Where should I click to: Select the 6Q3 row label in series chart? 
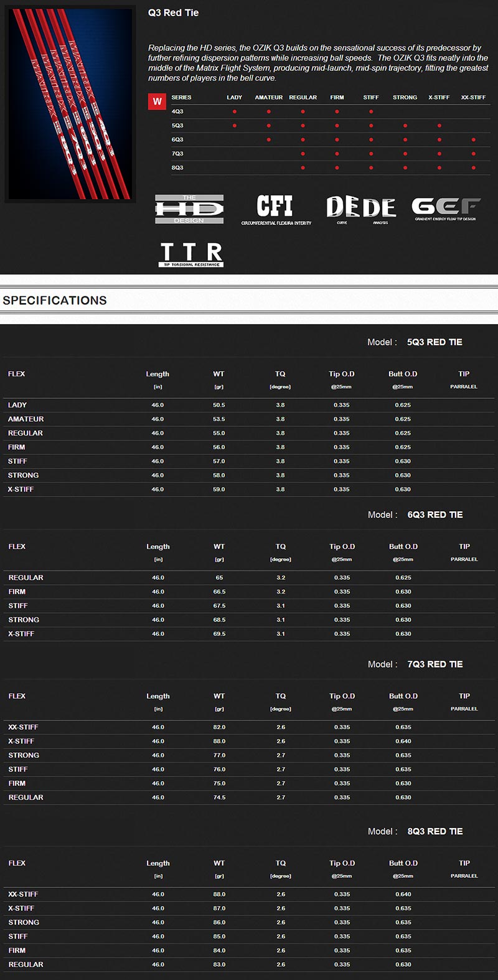tap(177, 140)
